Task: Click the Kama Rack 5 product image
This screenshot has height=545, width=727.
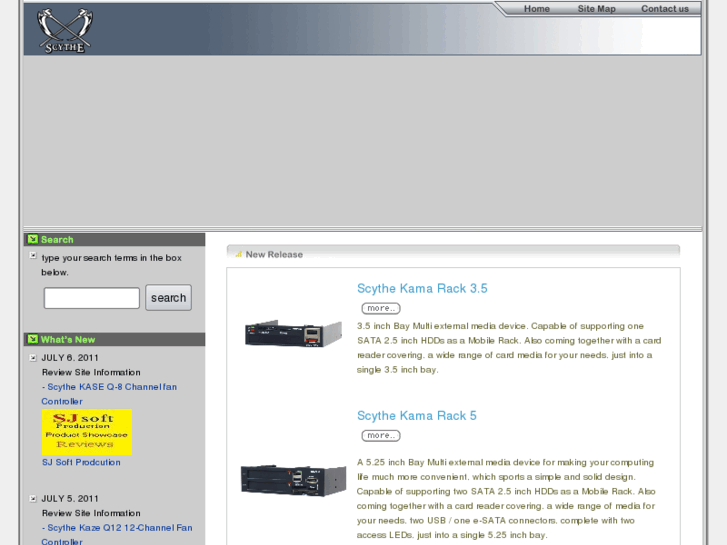Action: [x=293, y=480]
